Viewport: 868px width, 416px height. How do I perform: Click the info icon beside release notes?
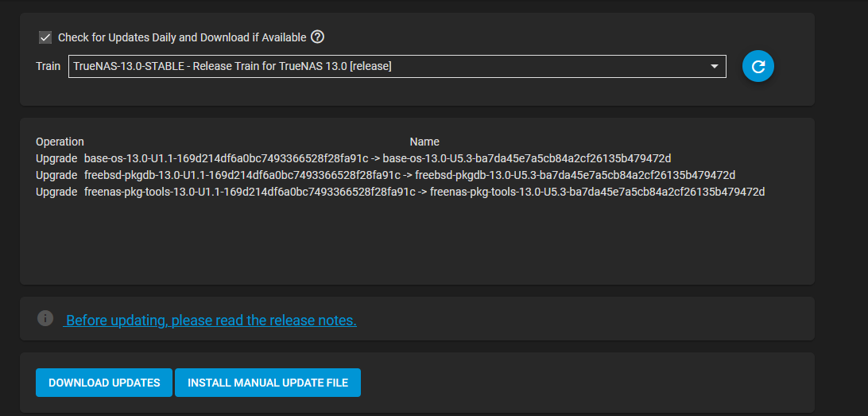[x=45, y=318]
